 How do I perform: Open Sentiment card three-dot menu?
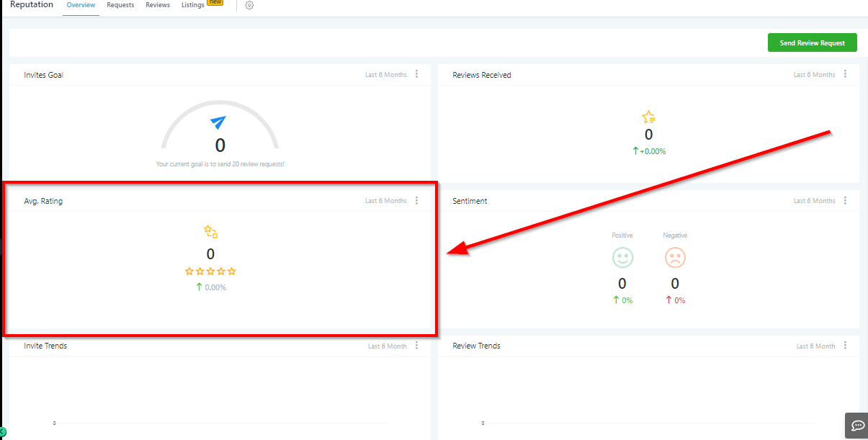click(845, 201)
